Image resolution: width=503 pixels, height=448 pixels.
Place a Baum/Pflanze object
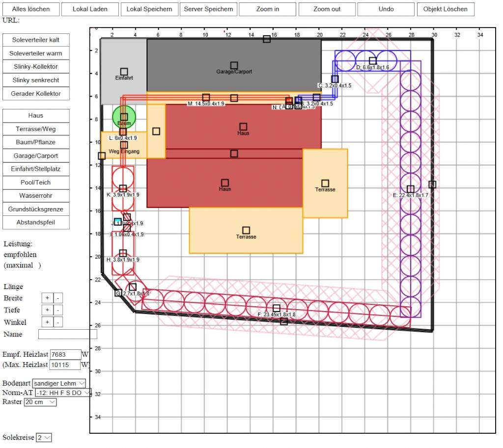coord(36,142)
